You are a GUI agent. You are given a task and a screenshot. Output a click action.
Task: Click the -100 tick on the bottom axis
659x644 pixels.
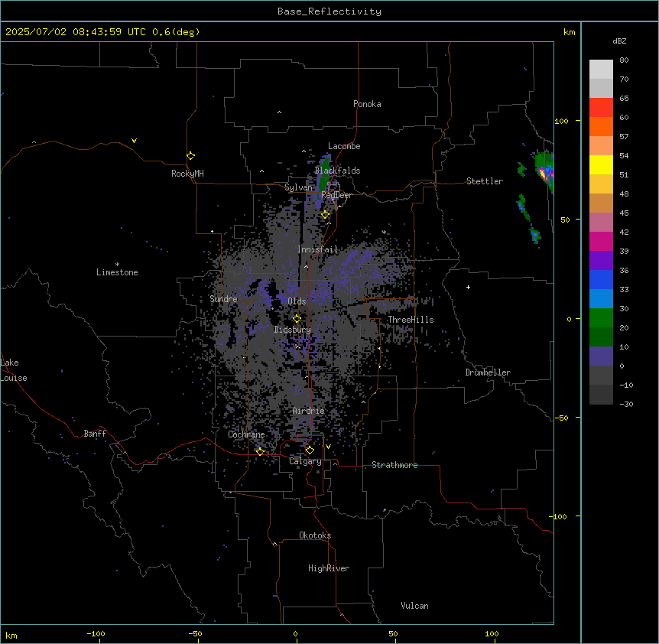96,633
